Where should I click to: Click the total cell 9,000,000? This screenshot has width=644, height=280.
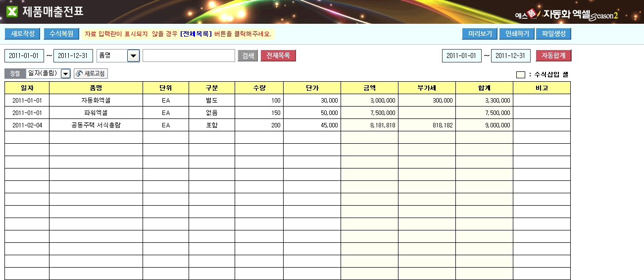pyautogui.click(x=485, y=125)
